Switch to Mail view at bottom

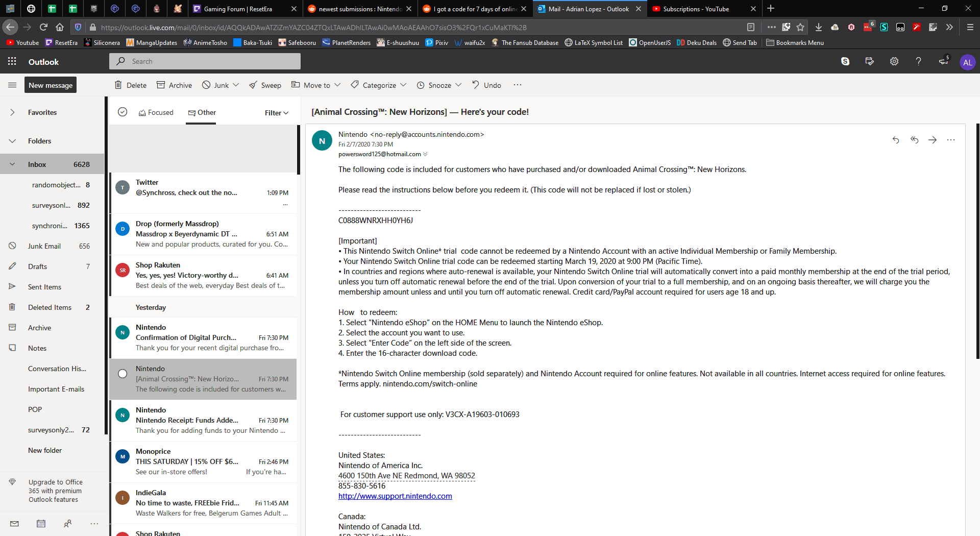[x=14, y=524]
